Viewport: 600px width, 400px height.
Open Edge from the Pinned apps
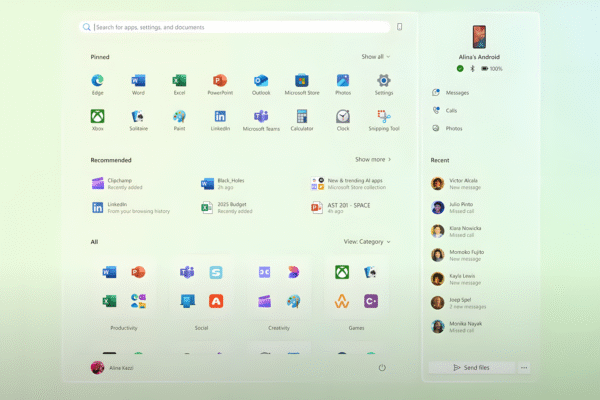(x=98, y=84)
